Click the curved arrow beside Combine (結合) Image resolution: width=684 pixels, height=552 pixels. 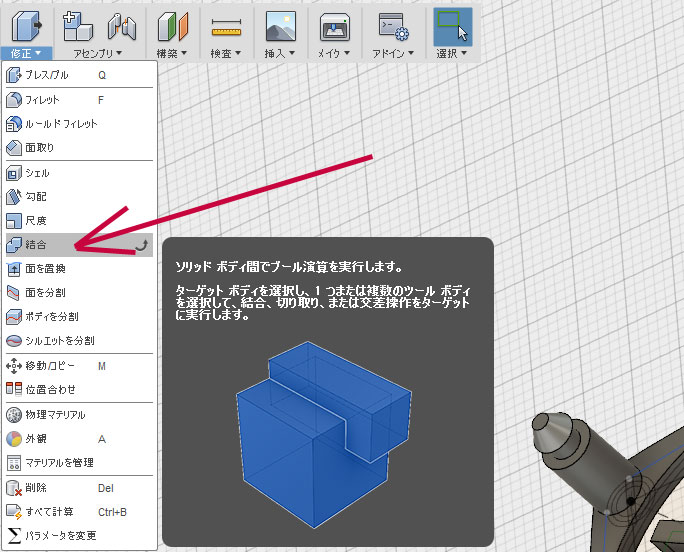coord(141,245)
